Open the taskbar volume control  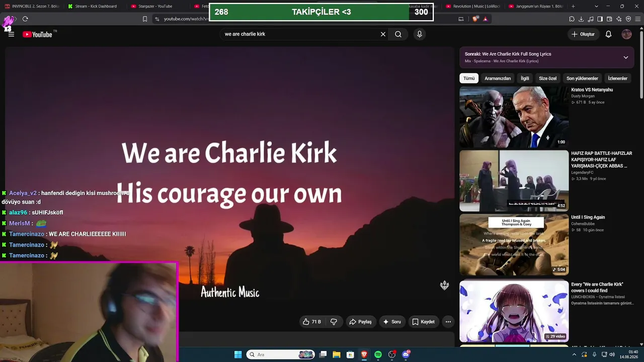coord(612,354)
